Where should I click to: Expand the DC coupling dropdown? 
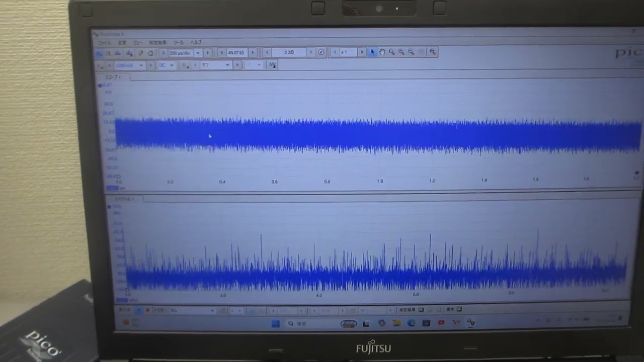pyautogui.click(x=172, y=65)
